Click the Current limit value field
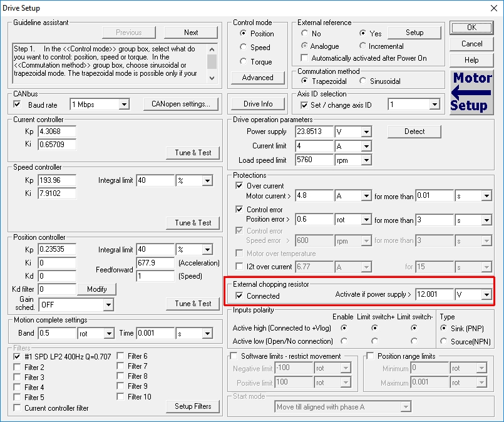The height and width of the screenshot is (422, 504). [314, 147]
